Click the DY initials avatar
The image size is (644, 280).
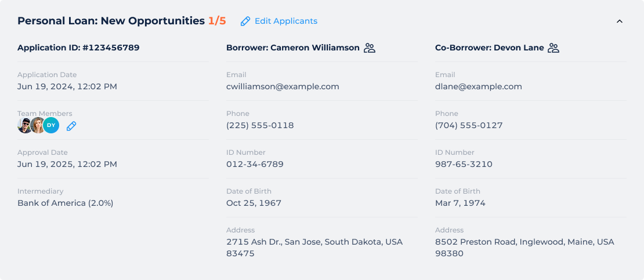tap(51, 126)
